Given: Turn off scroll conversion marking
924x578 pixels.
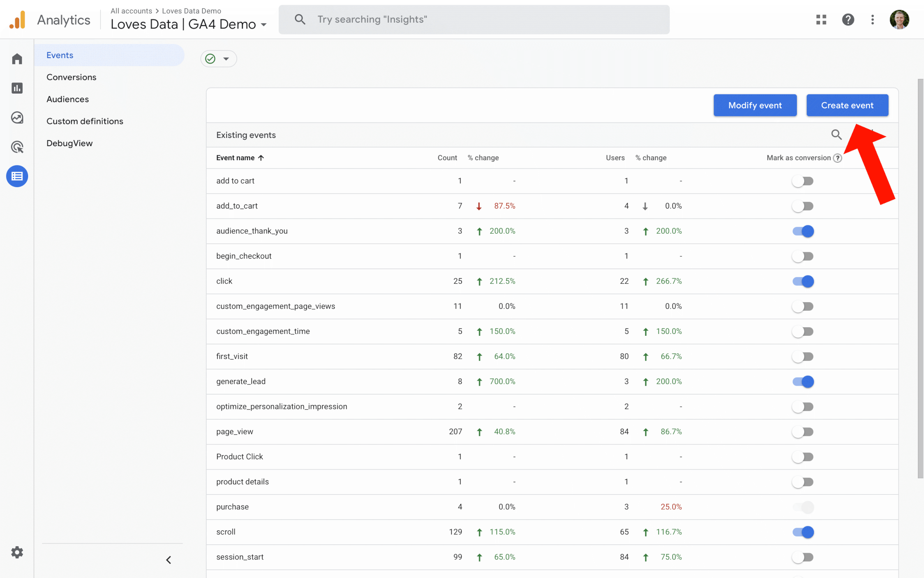Looking at the screenshot, I should [803, 532].
